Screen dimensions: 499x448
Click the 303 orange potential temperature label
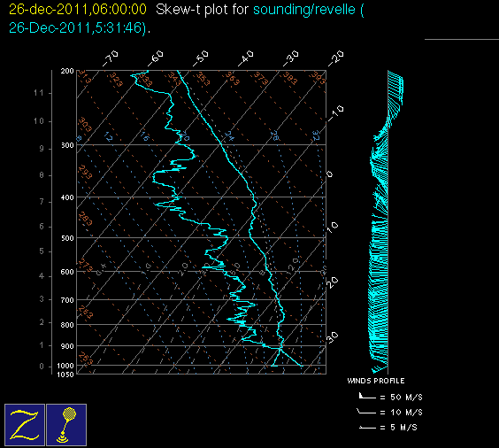pos(85,125)
